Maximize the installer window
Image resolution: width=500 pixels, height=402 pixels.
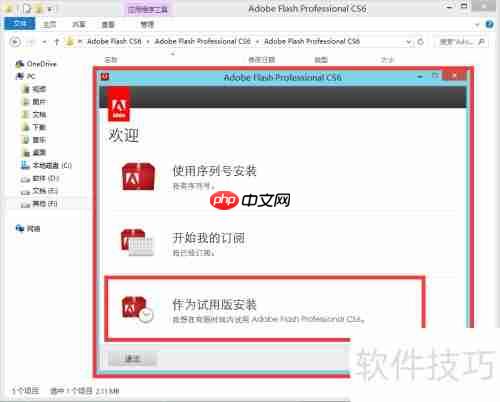tap(435, 76)
